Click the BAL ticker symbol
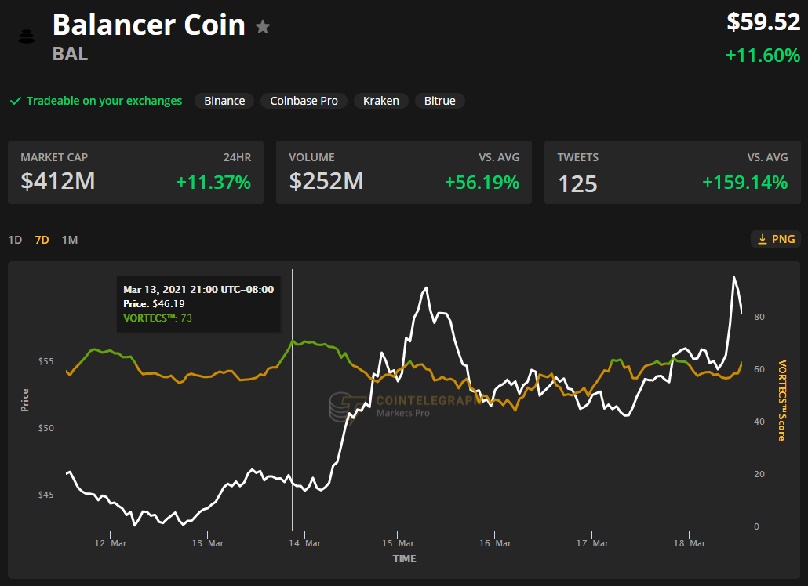 click(x=70, y=54)
